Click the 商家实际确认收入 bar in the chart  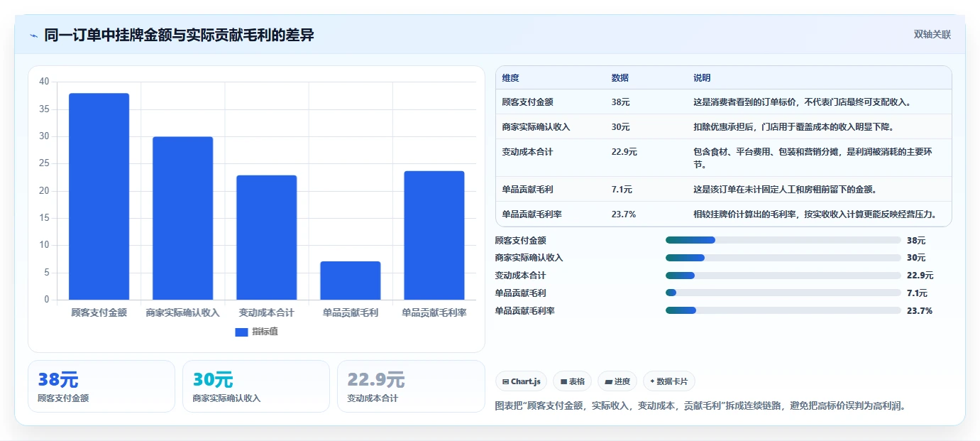coord(182,218)
